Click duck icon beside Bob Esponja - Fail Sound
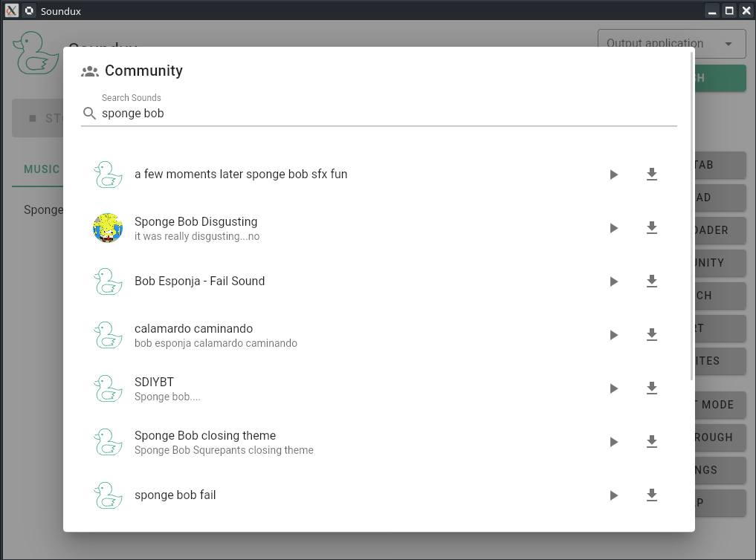The width and height of the screenshot is (756, 560). [108, 281]
